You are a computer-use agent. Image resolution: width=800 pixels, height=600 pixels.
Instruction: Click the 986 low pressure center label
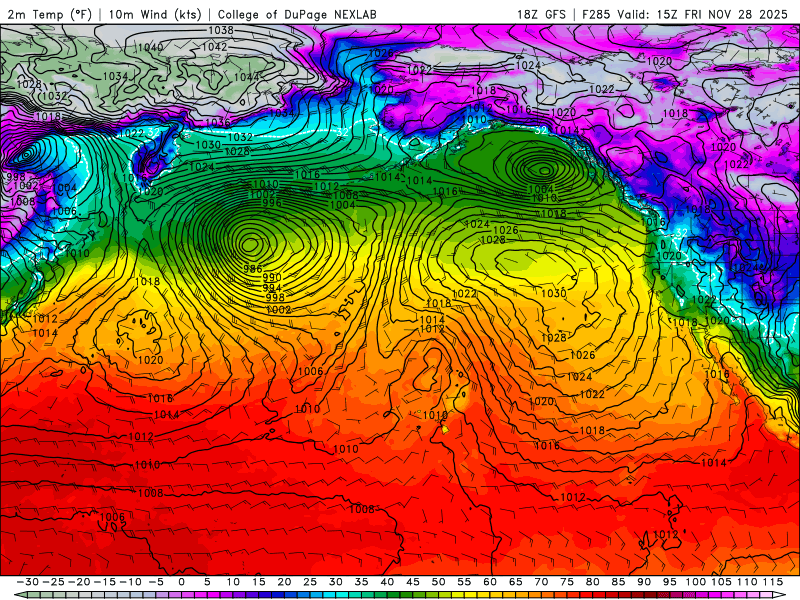[x=253, y=268]
